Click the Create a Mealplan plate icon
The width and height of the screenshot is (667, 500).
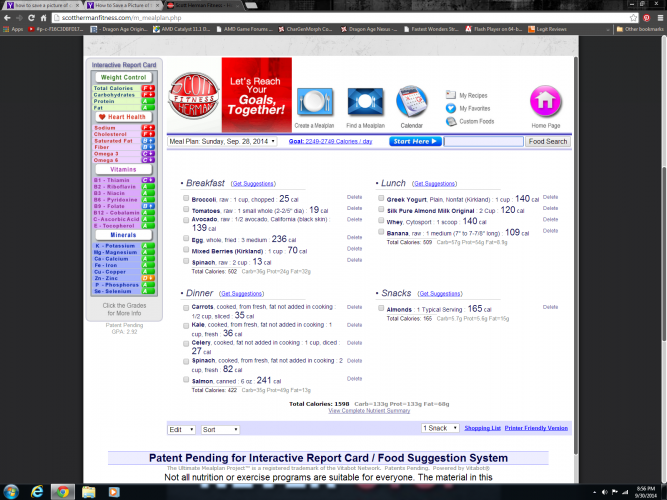pyautogui.click(x=313, y=102)
